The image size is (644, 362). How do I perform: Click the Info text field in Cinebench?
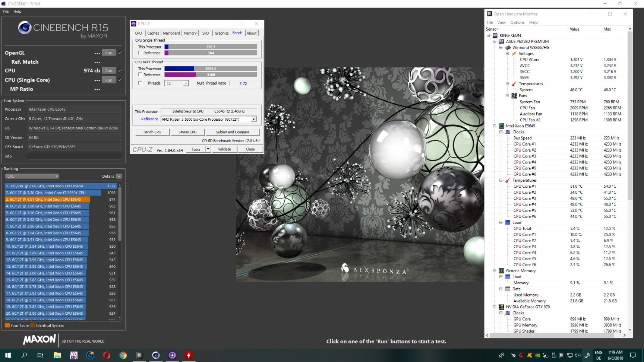(x=75, y=156)
